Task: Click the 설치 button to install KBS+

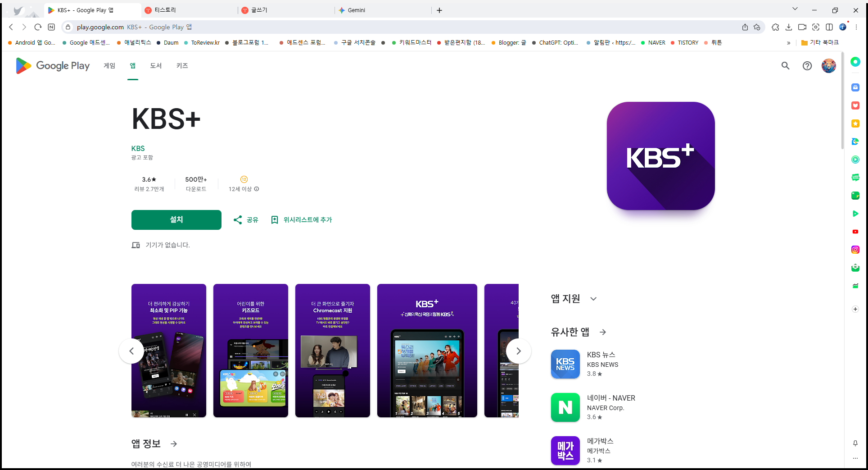Action: 176,219
